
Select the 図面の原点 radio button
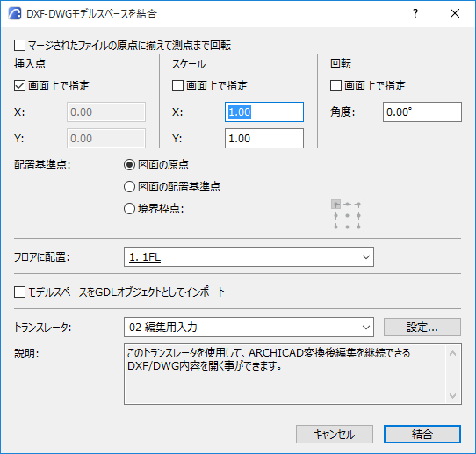click(130, 165)
